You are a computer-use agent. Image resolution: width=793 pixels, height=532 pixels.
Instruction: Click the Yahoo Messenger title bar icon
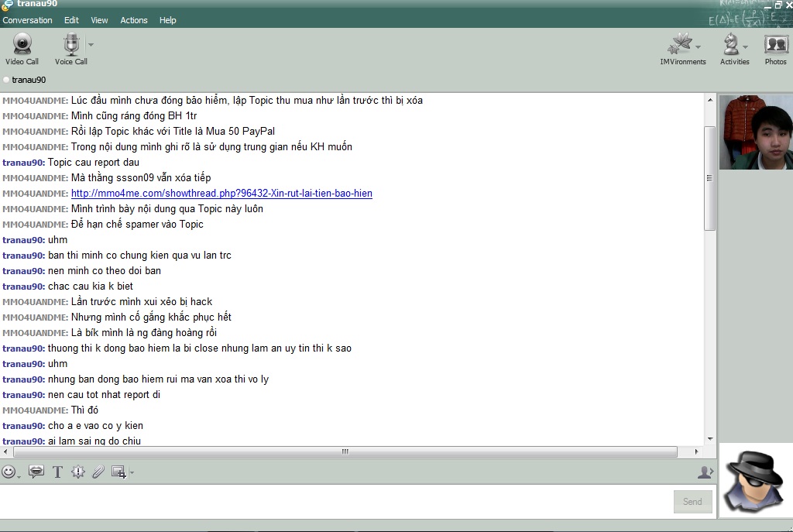click(6, 5)
